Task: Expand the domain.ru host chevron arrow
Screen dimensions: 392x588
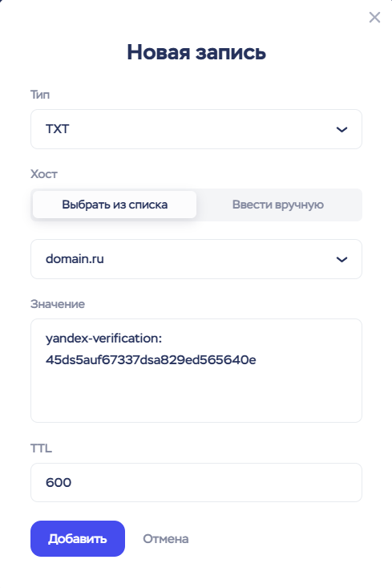Action: (x=341, y=259)
